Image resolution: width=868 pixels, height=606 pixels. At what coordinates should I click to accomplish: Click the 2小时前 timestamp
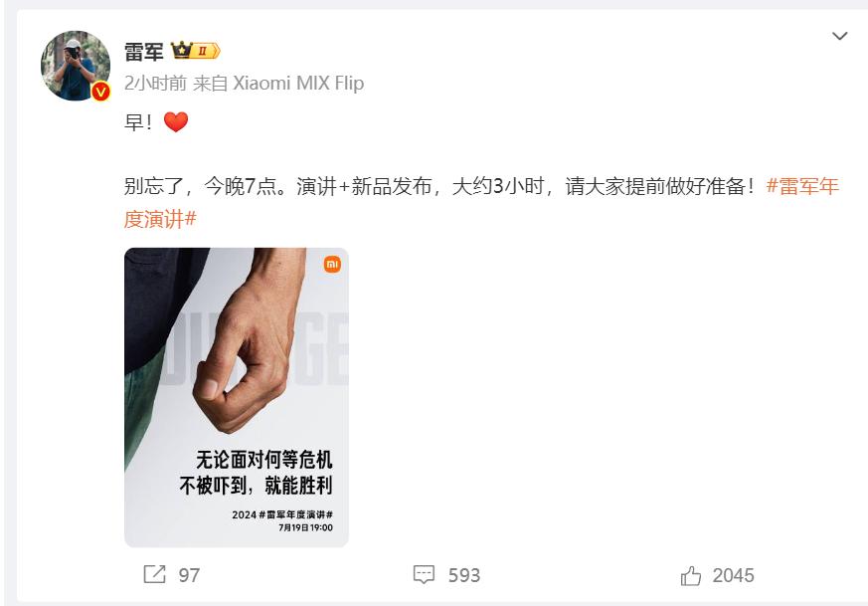coord(155,84)
